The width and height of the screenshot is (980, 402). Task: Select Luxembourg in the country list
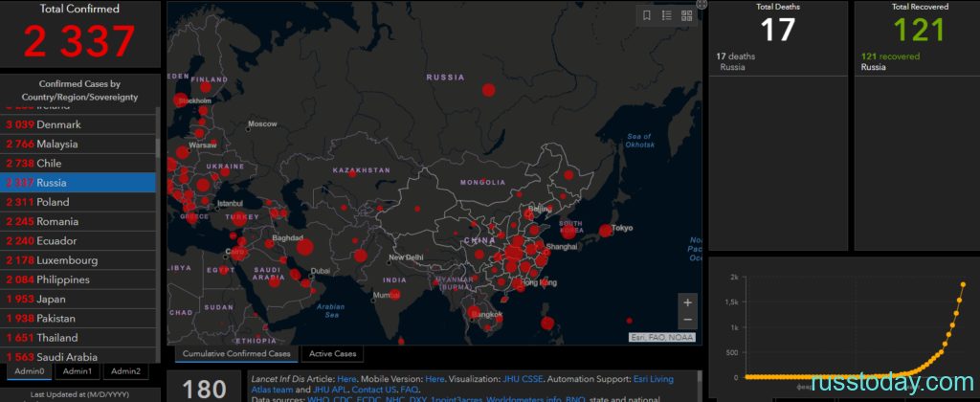[78, 260]
